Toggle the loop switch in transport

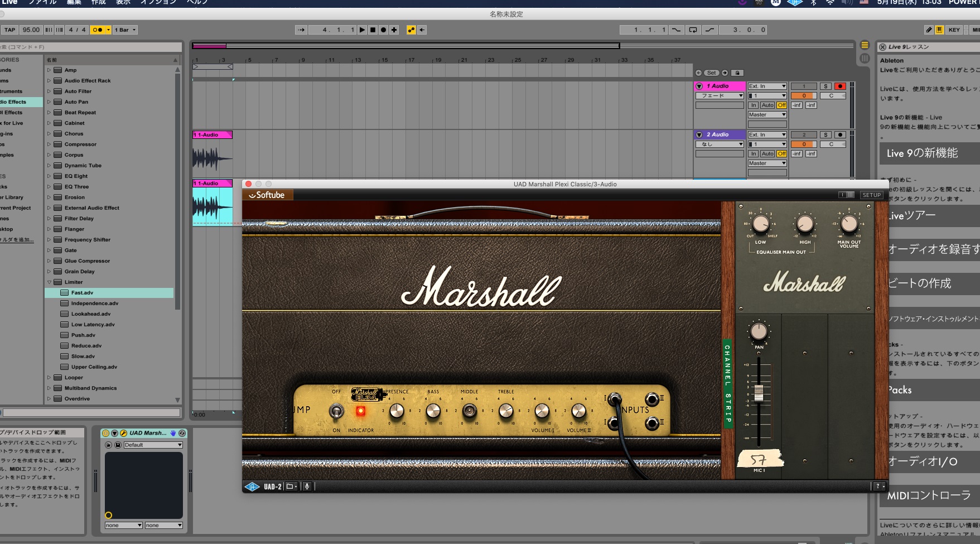[x=693, y=30]
